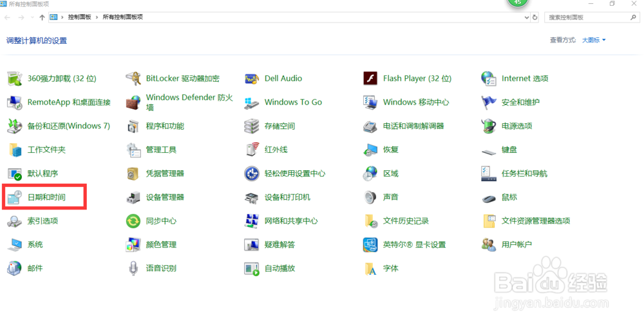Open 字体 fonts folder icon
The width and height of the screenshot is (644, 325).
coord(370,268)
